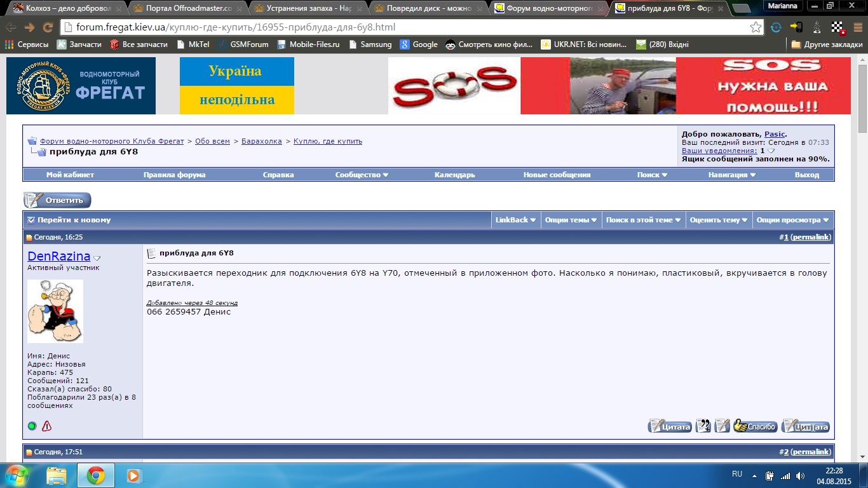Expand the Сообщество dropdown menu
This screenshot has width=868, height=488.
pyautogui.click(x=362, y=175)
